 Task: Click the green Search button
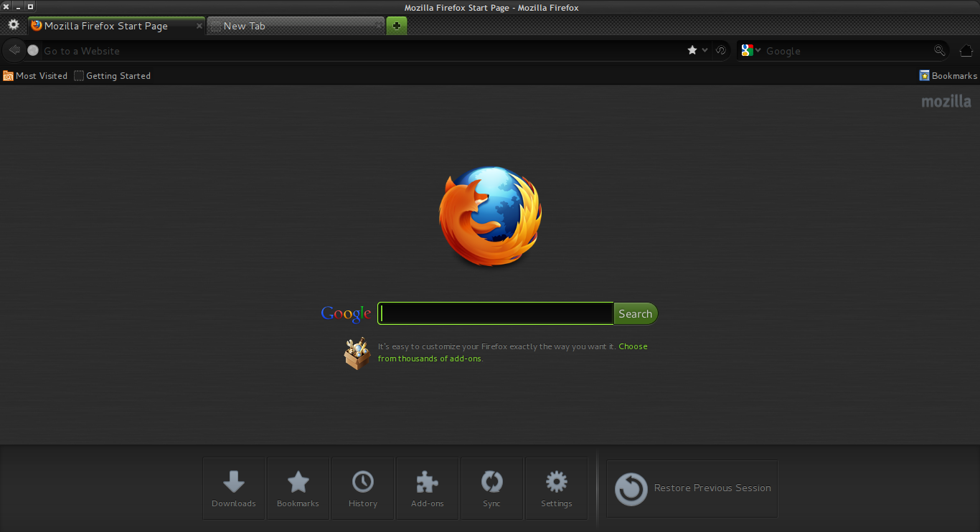tap(636, 313)
